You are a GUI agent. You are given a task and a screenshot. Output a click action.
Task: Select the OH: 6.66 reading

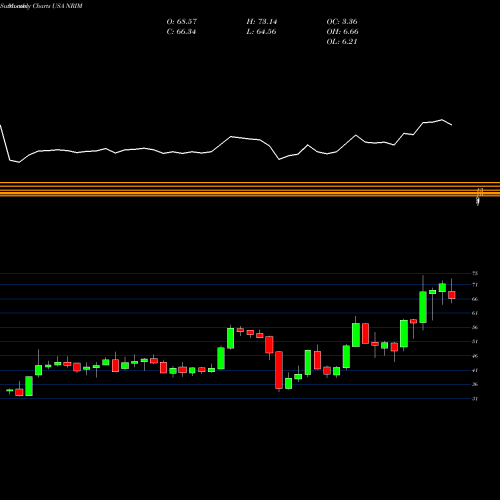(x=342, y=32)
